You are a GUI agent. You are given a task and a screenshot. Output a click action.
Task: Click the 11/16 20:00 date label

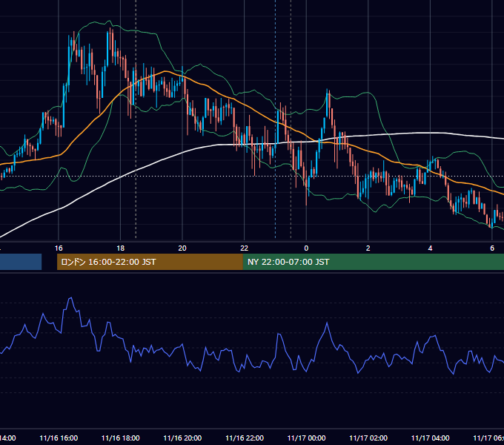click(x=182, y=438)
